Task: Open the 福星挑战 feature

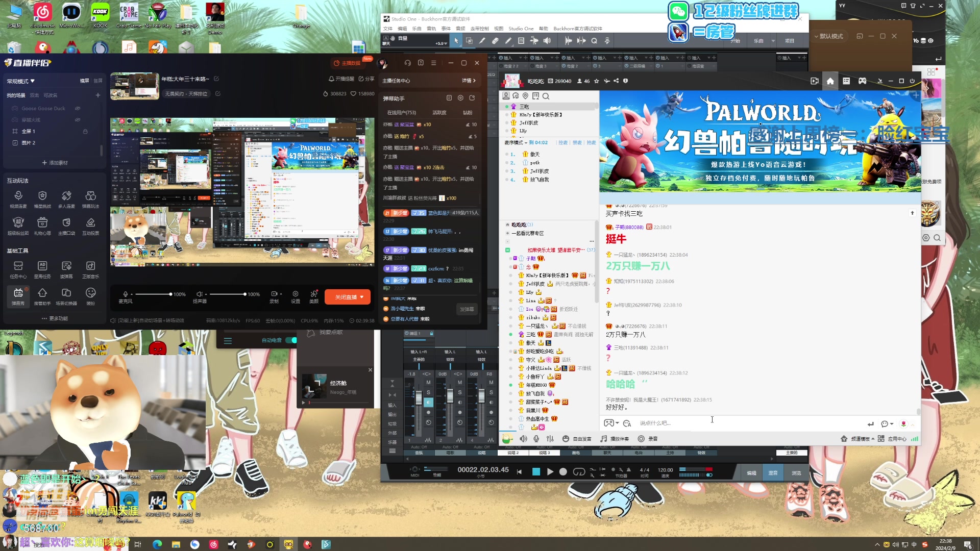Action: [x=42, y=199]
